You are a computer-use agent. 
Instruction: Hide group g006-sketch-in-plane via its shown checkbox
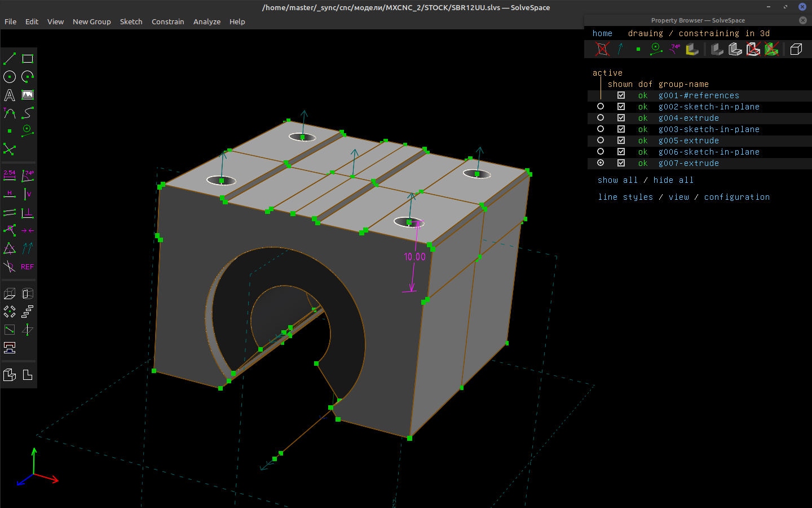621,152
